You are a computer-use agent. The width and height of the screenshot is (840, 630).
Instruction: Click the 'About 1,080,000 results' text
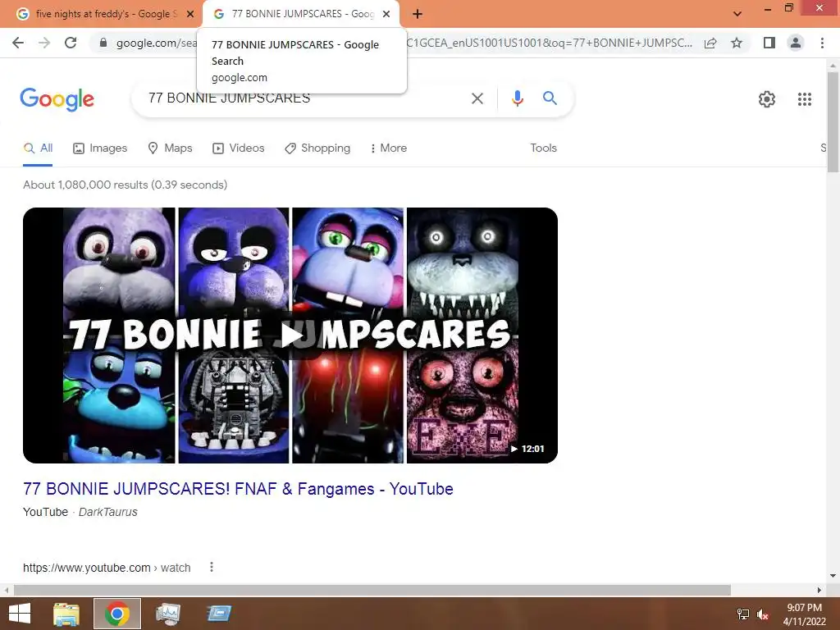coord(126,185)
